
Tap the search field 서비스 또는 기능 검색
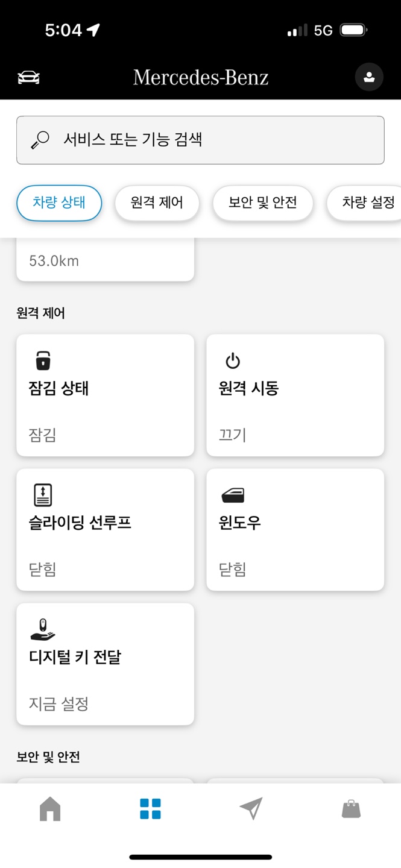(200, 140)
